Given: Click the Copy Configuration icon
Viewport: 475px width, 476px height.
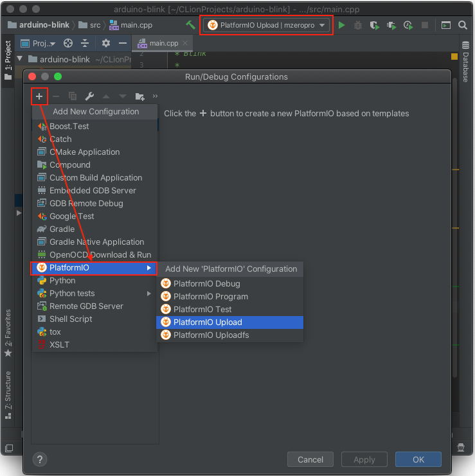Looking at the screenshot, I should click(73, 96).
